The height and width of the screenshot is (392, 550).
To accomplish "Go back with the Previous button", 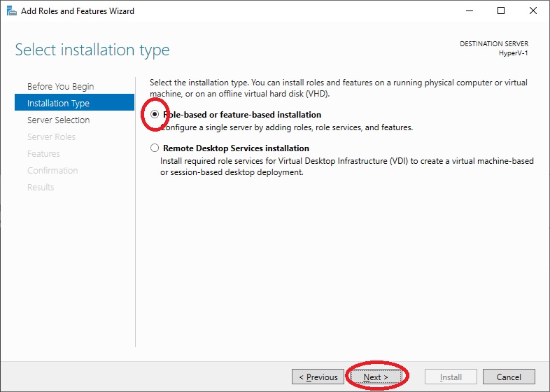I will click(x=318, y=377).
